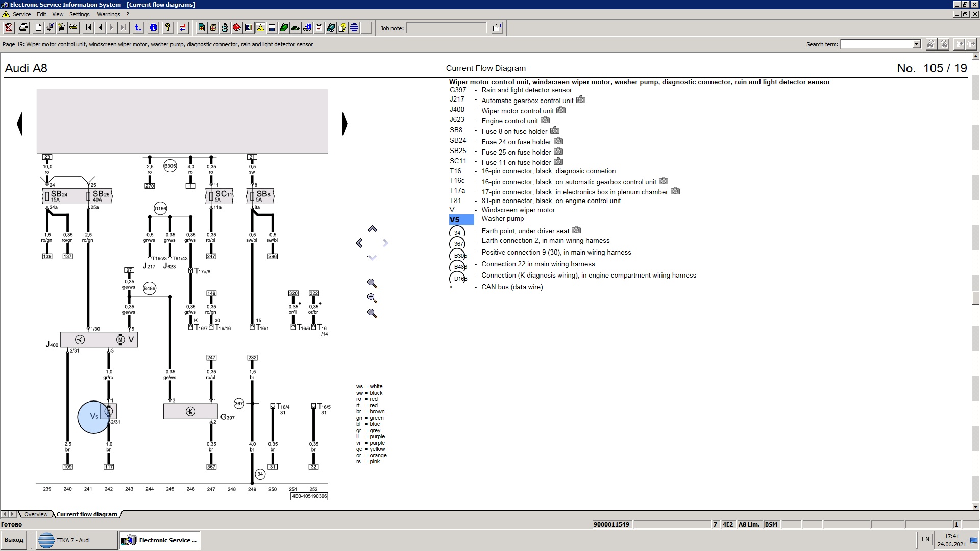This screenshot has height=551, width=980.
Task: Switch to the Overview tab
Action: 36,514
